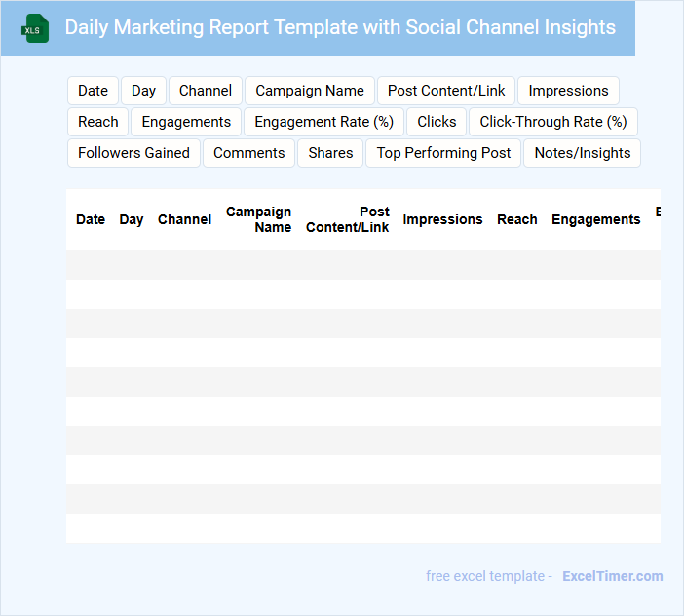Open the ExcelTimer.com link
The image size is (684, 616).
612,576
